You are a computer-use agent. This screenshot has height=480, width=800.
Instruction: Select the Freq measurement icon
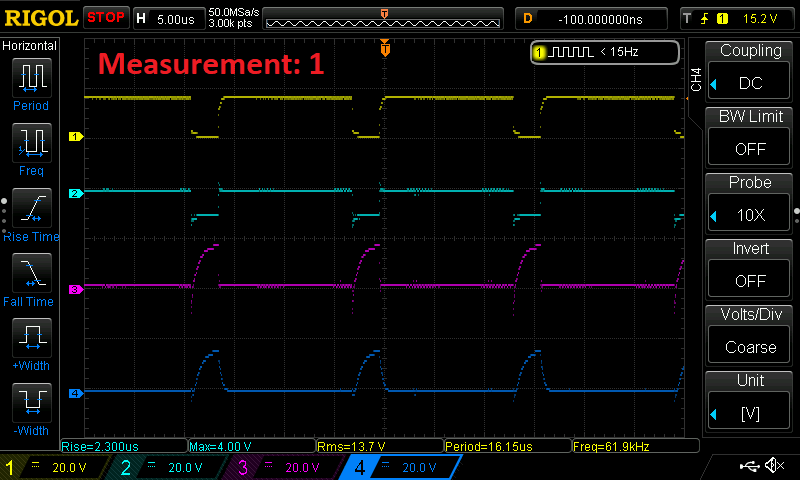[32, 143]
